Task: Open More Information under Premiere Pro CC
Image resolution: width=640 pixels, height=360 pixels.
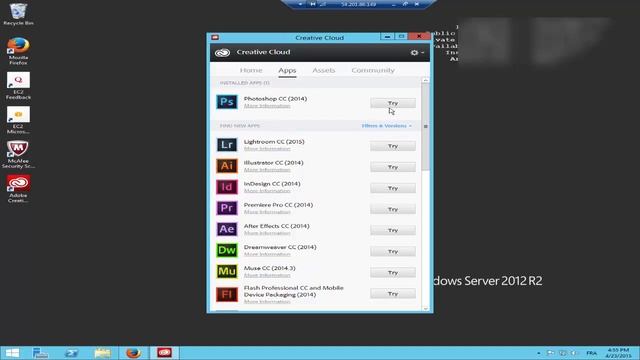Action: 267,212
